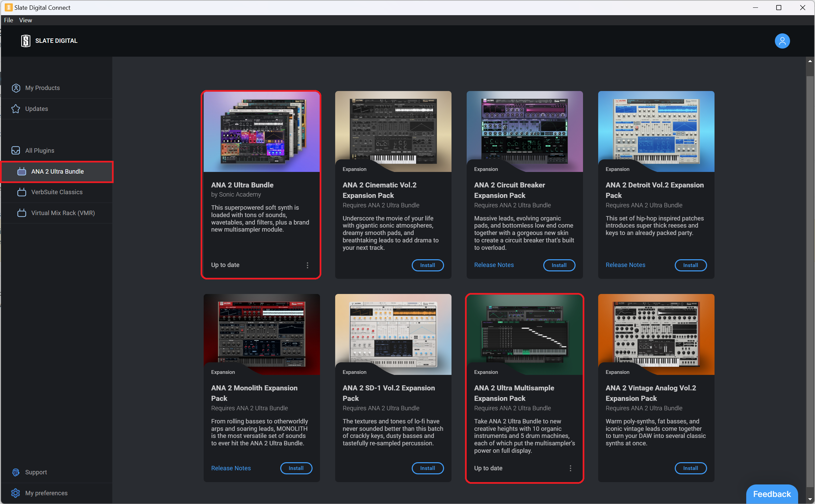Open the user account profile icon
The width and height of the screenshot is (815, 504).
coord(782,41)
